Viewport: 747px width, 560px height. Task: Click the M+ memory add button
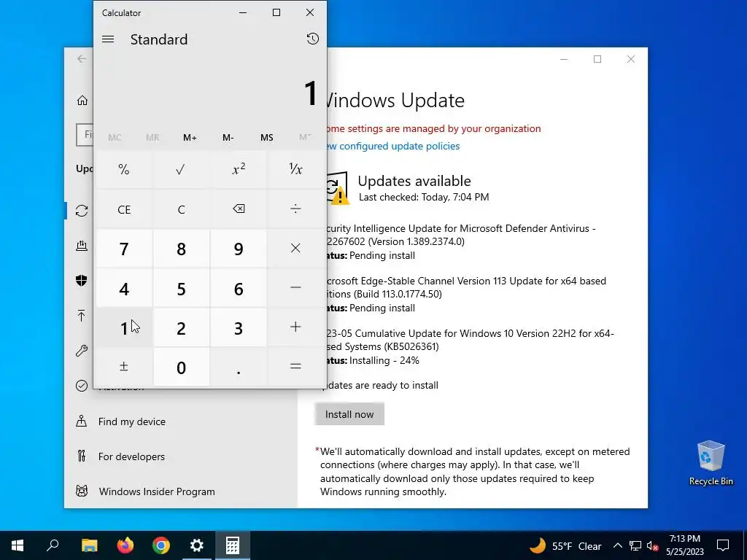pos(190,138)
